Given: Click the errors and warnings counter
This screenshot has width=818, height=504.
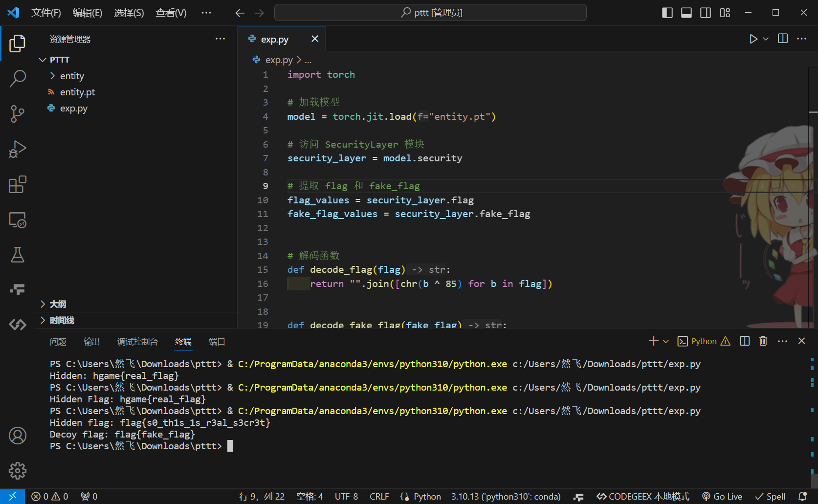Looking at the screenshot, I should coord(50,497).
